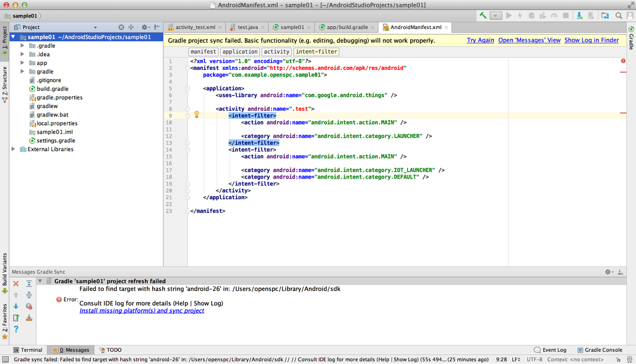Viewport: 636px width, 364px height.
Task: Click Install missing platform(s) and sync project link
Action: point(142,310)
